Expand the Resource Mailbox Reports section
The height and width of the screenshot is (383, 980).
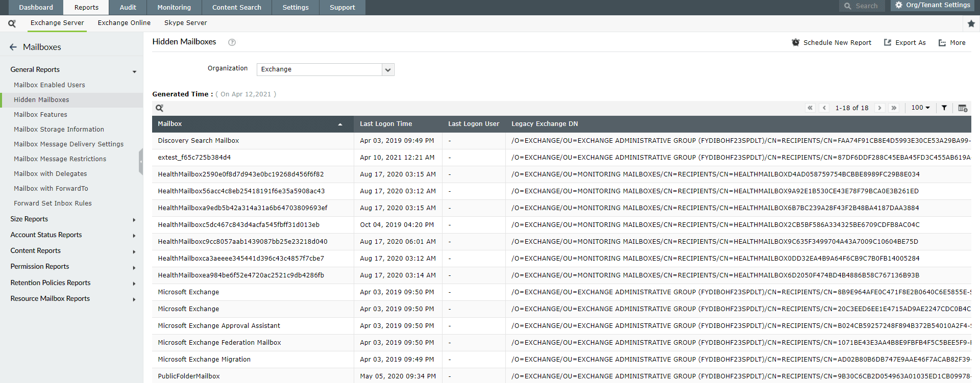point(134,299)
